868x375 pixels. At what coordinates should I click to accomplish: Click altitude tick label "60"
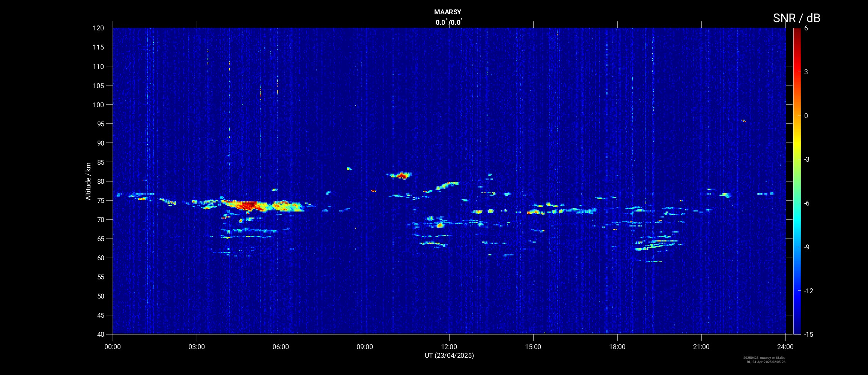[100, 258]
